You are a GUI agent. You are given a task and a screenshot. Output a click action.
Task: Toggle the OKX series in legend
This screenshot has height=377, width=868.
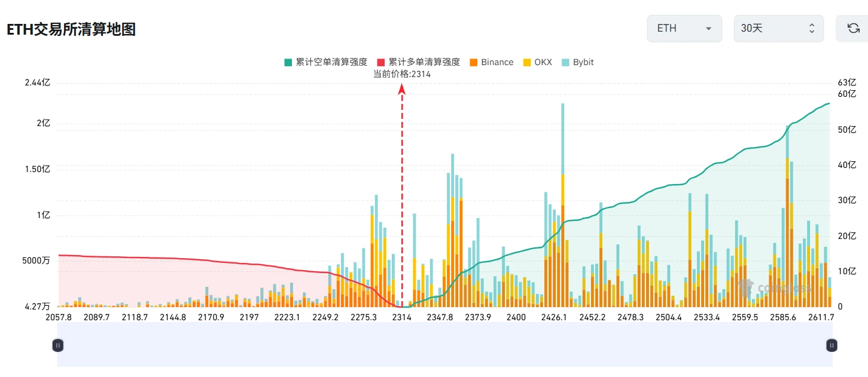click(x=537, y=62)
